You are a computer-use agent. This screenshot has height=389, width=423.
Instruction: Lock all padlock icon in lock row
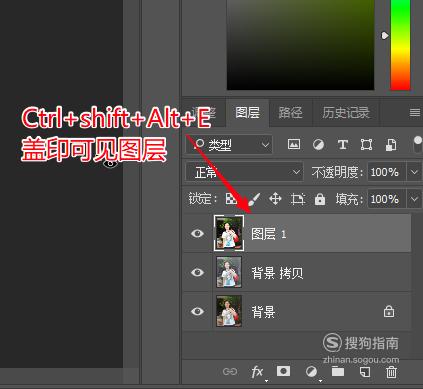pyautogui.click(x=320, y=199)
